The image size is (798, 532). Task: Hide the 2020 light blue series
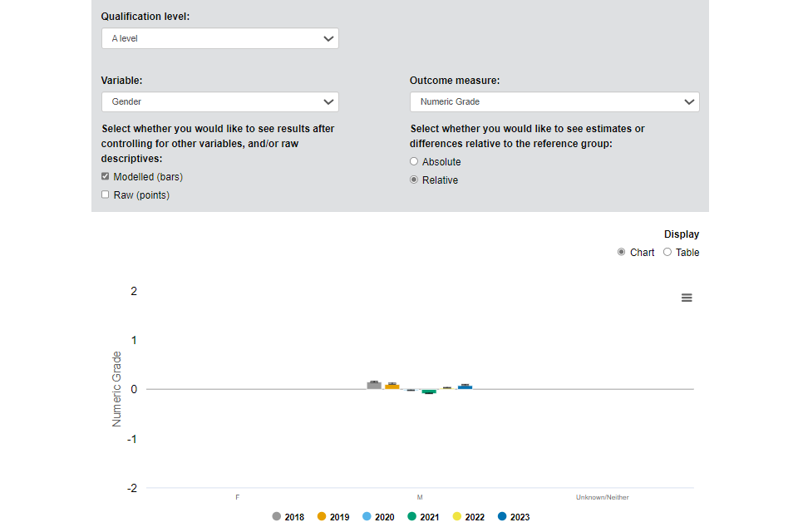coord(377,517)
